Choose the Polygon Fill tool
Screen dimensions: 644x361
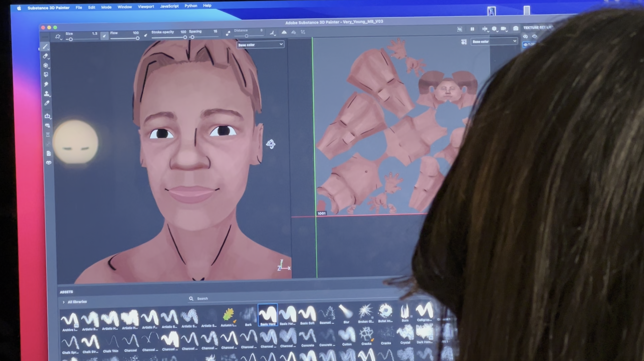click(46, 75)
